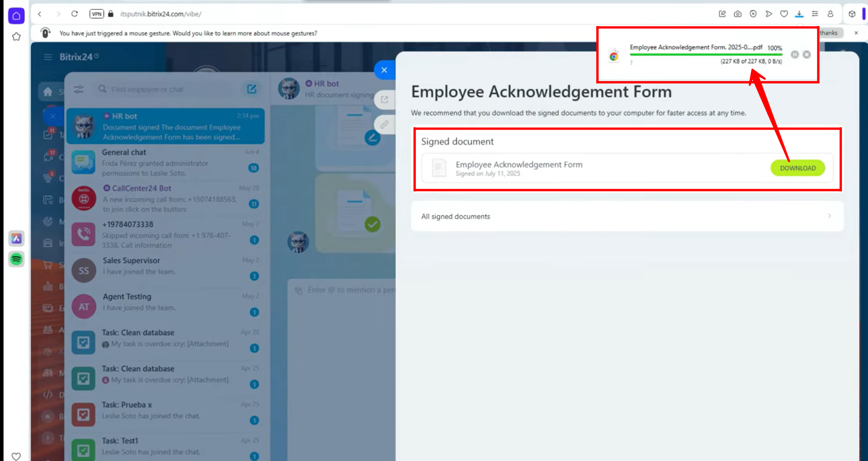Viewport: 868px width, 461px height.
Task: Open the General chat conversation
Action: coord(165,162)
